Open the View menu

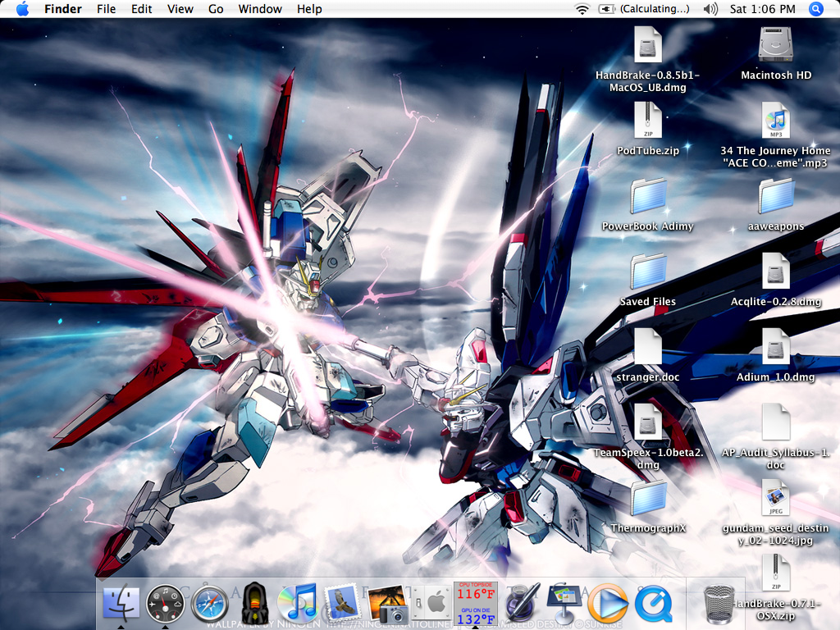180,8
